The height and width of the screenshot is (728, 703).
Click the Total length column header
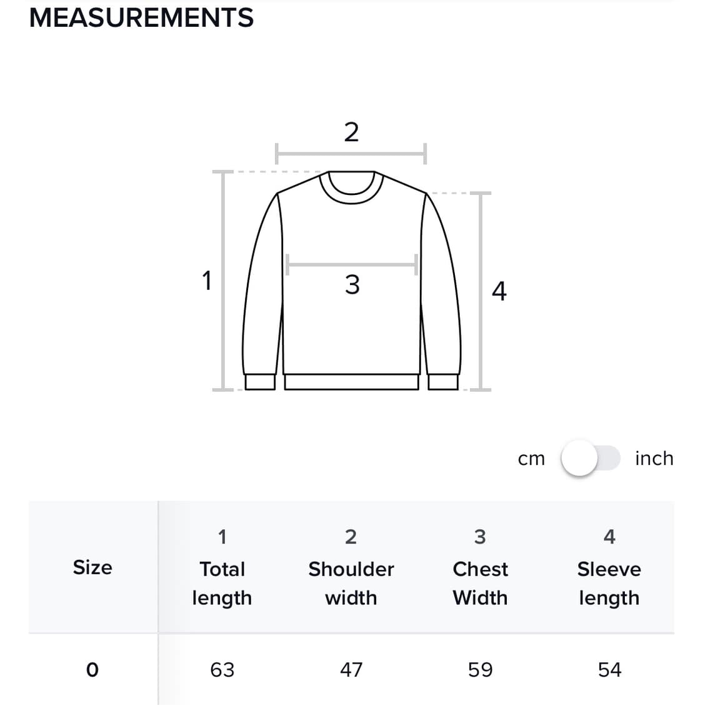[x=222, y=582]
